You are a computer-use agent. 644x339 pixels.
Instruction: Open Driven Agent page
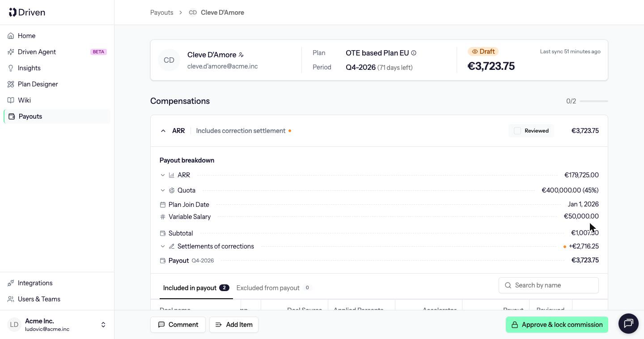[57, 52]
